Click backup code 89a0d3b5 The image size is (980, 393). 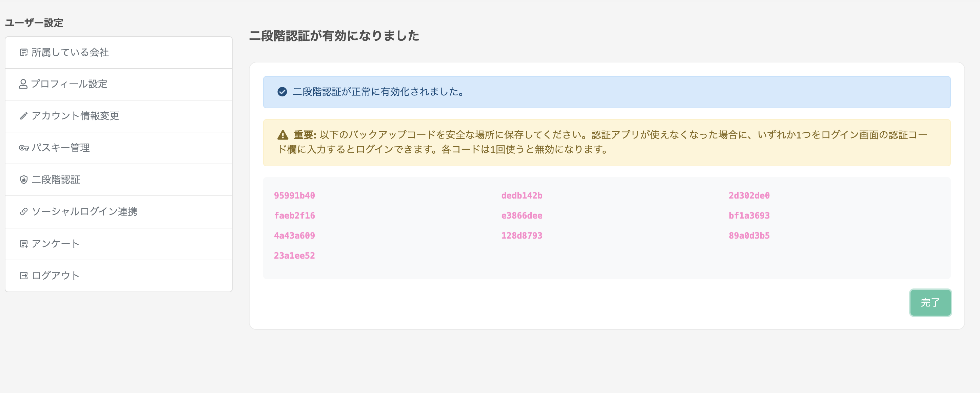749,236
